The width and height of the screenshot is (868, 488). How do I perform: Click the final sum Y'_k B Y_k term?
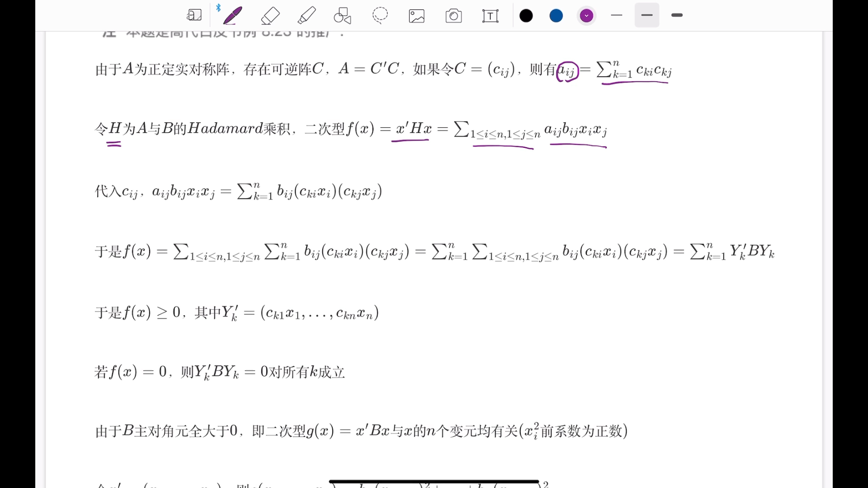tap(732, 252)
